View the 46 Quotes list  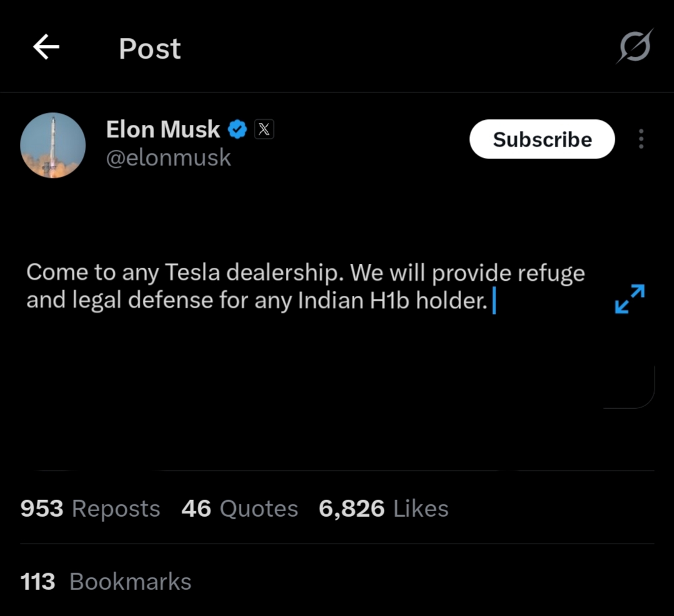(240, 509)
